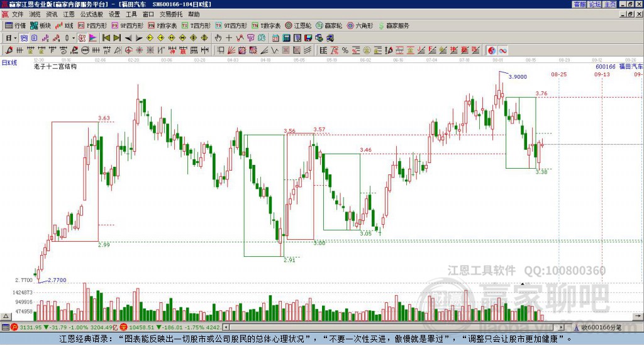Viewport: 644px width, 345px height.
Task: Open 赢家服务 service page
Action: [394, 25]
